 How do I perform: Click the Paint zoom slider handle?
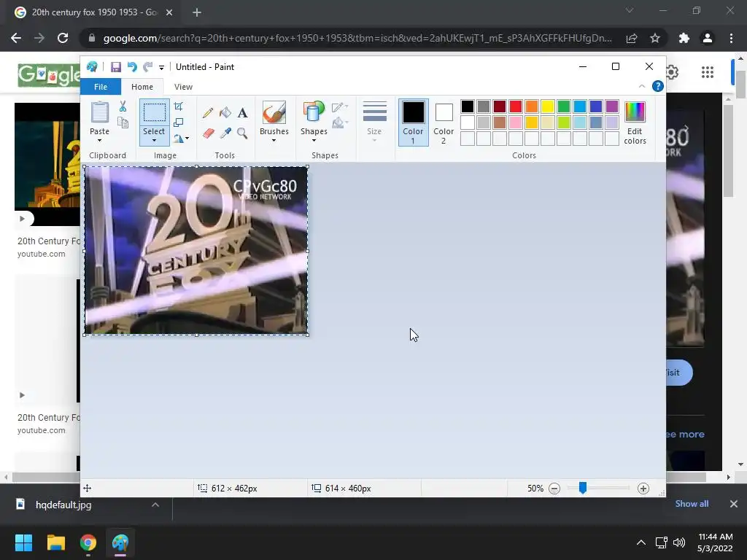[x=583, y=488]
